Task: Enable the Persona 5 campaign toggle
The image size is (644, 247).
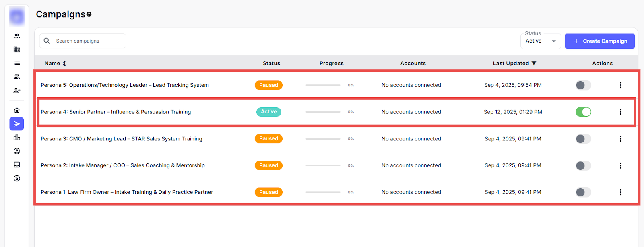Action: point(583,85)
